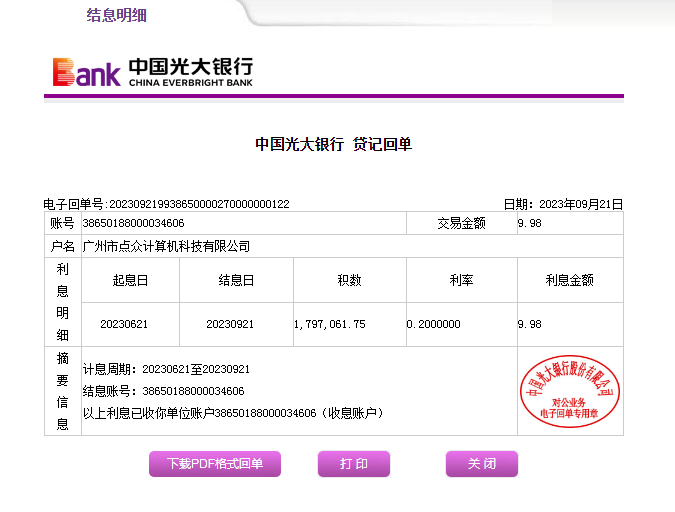Click the 利息金额 column header
This screenshot has width=675, height=512.
coord(570,280)
